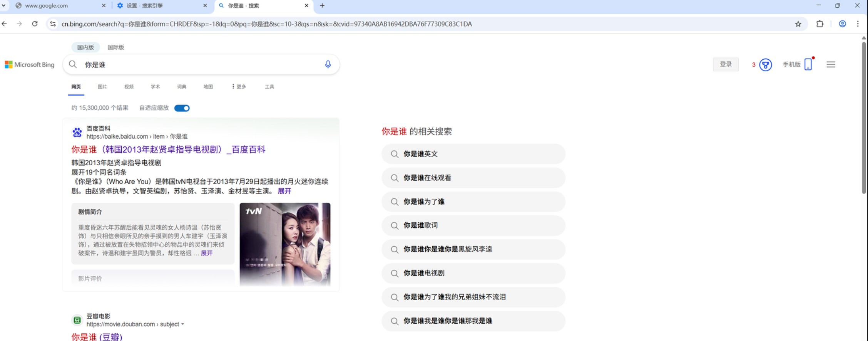
Task: Switch to the 学术 results tab
Action: [155, 87]
